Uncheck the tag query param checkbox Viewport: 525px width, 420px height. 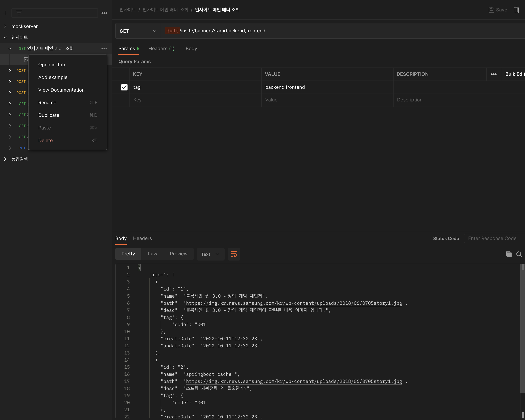pyautogui.click(x=124, y=87)
